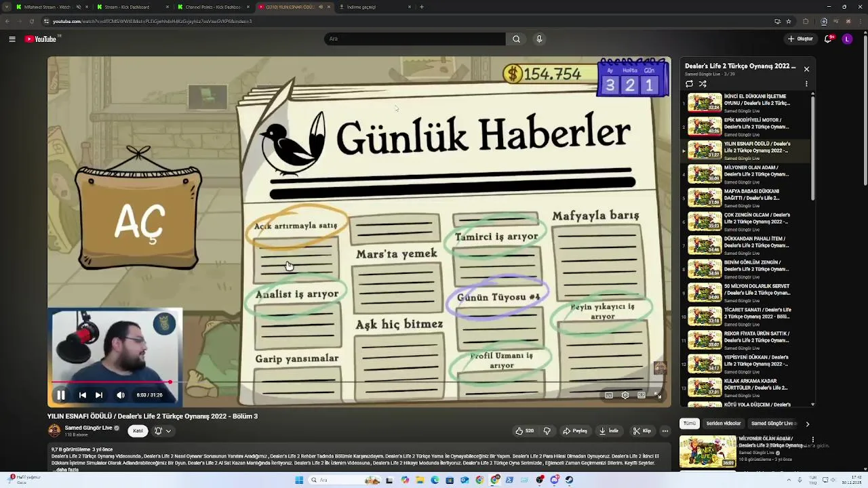Switch the player to miniplayer mode

click(x=641, y=395)
